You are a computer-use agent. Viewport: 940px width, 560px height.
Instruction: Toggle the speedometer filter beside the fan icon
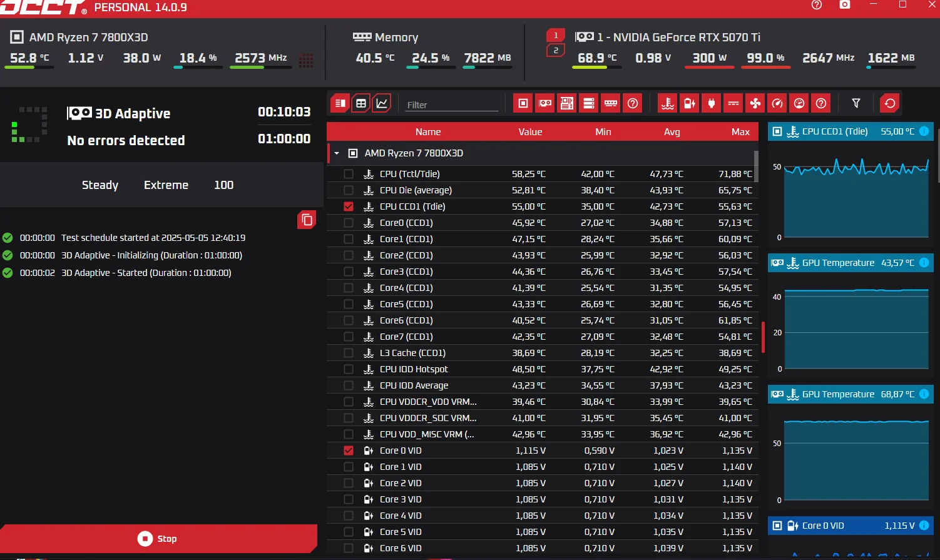click(x=777, y=103)
